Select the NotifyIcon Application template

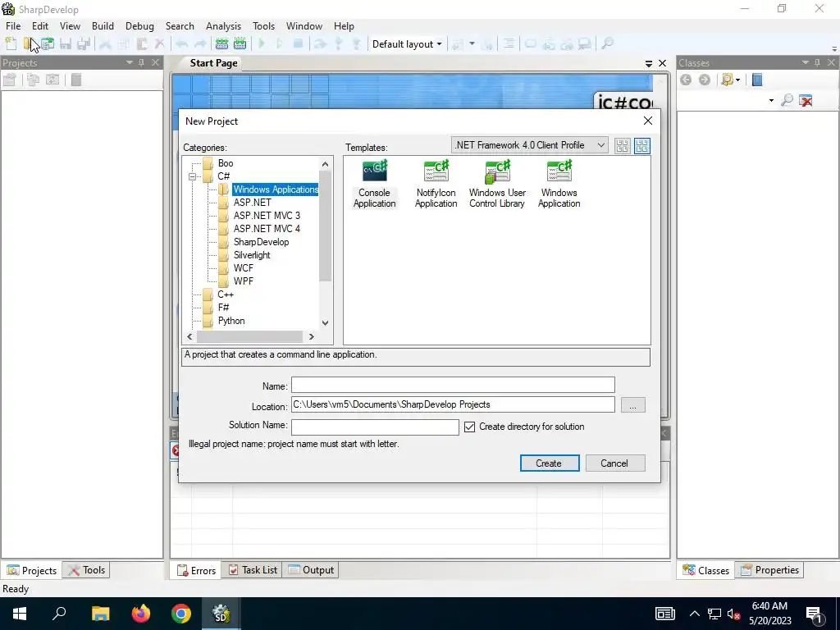point(436,184)
